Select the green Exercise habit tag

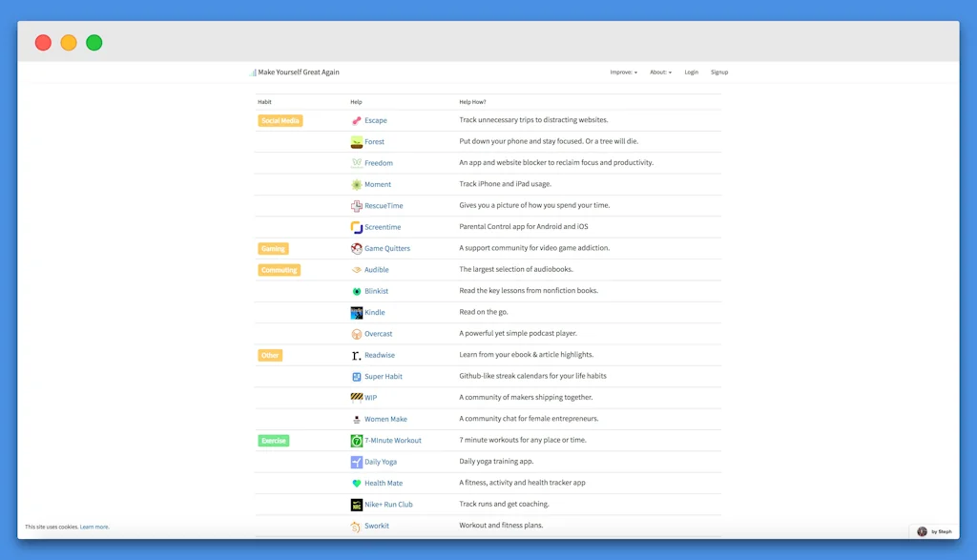coord(274,441)
